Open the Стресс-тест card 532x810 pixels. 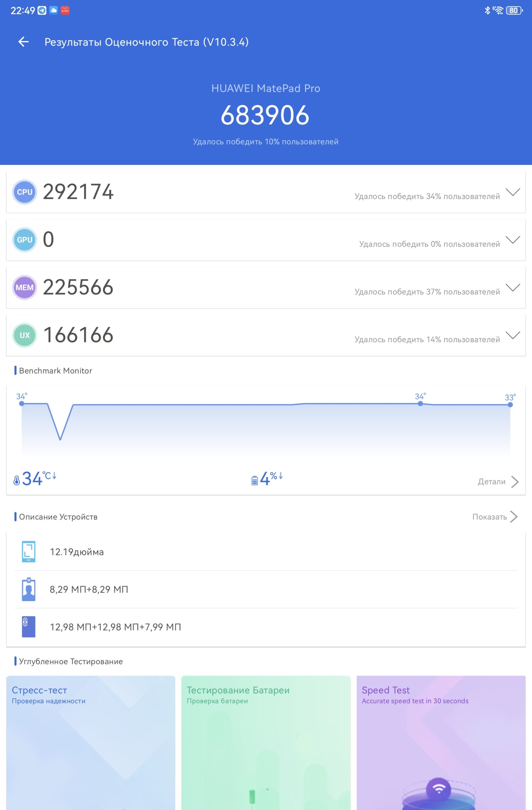pos(91,743)
